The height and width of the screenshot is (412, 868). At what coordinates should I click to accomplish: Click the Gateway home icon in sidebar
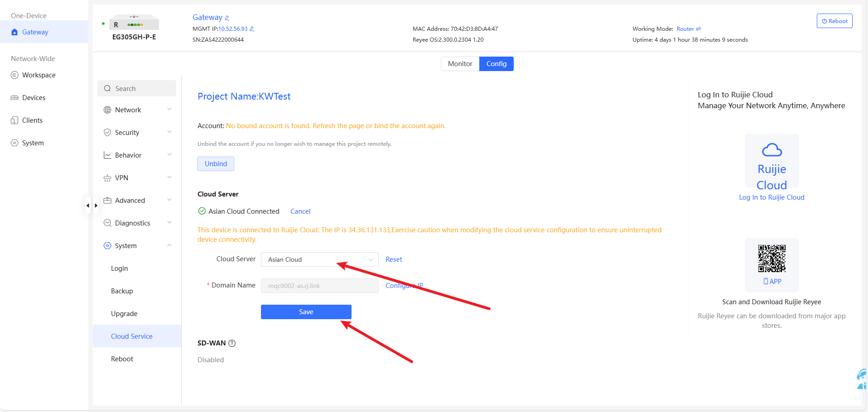pos(14,32)
